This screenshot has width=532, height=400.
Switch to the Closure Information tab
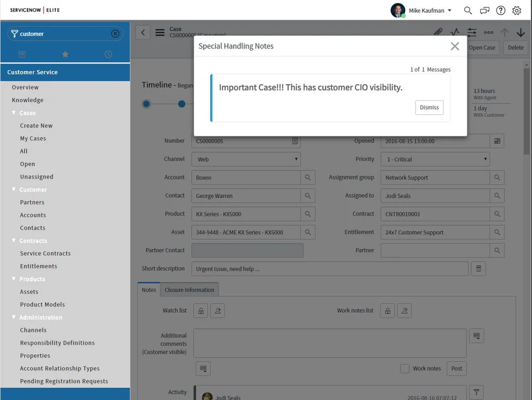(x=189, y=290)
